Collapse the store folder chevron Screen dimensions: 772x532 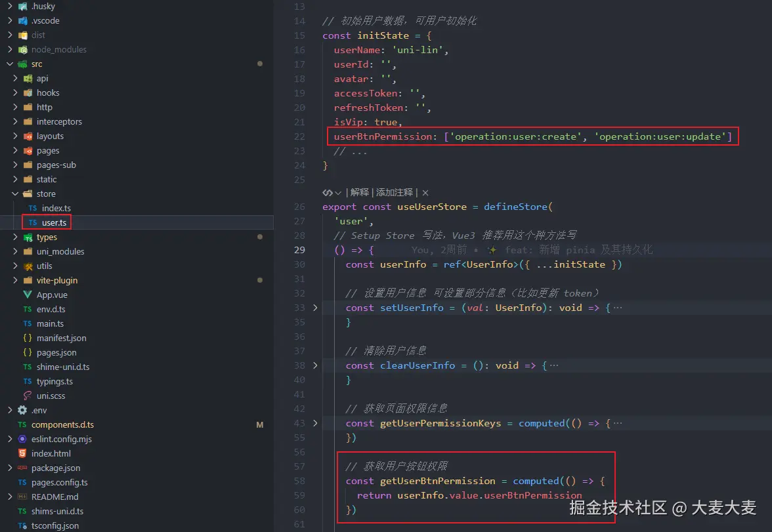[15, 194]
